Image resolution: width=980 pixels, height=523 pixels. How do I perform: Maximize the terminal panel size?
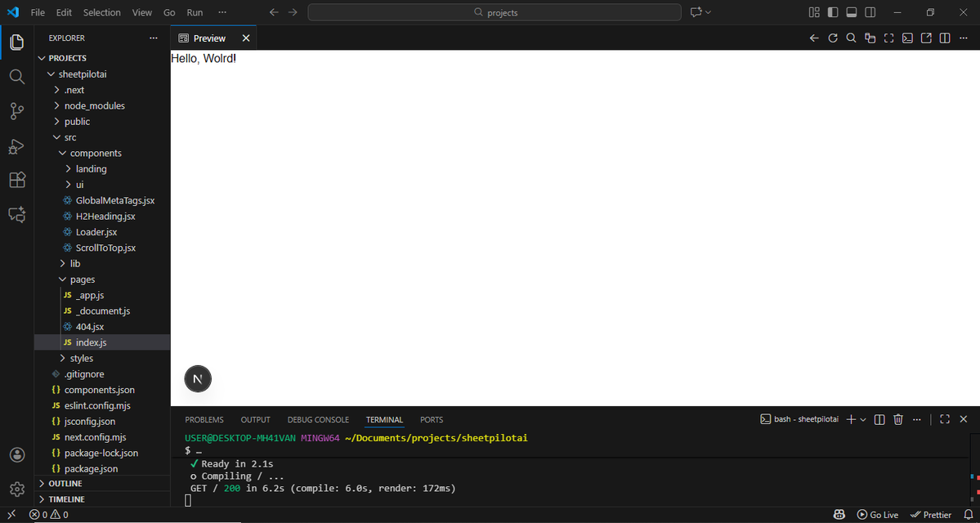coord(945,419)
